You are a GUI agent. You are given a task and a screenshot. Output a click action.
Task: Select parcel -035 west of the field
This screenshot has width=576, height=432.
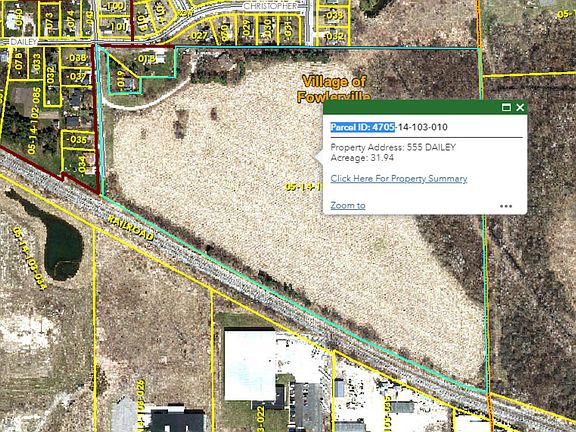coord(77,140)
